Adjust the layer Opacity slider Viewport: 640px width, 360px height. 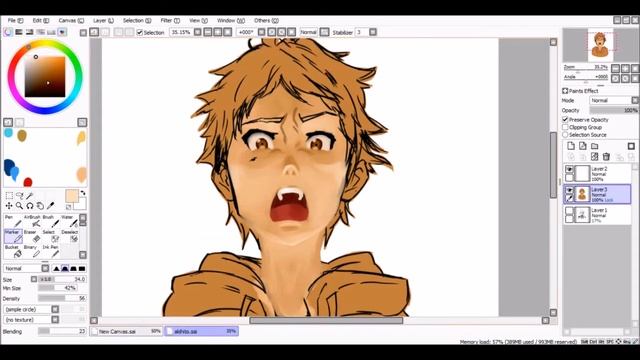tap(614, 110)
